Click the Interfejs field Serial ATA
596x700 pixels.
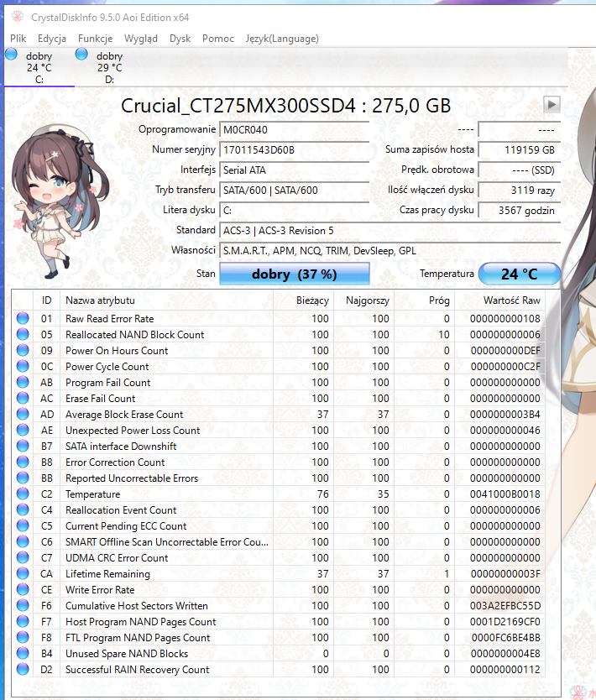coord(294,170)
